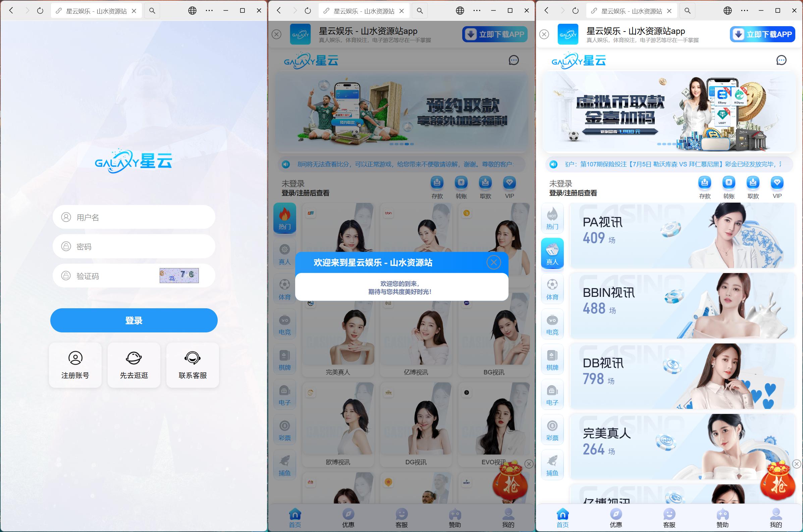Close the welcome dialog popup
Screen dimensions: 803x532
coord(494,262)
